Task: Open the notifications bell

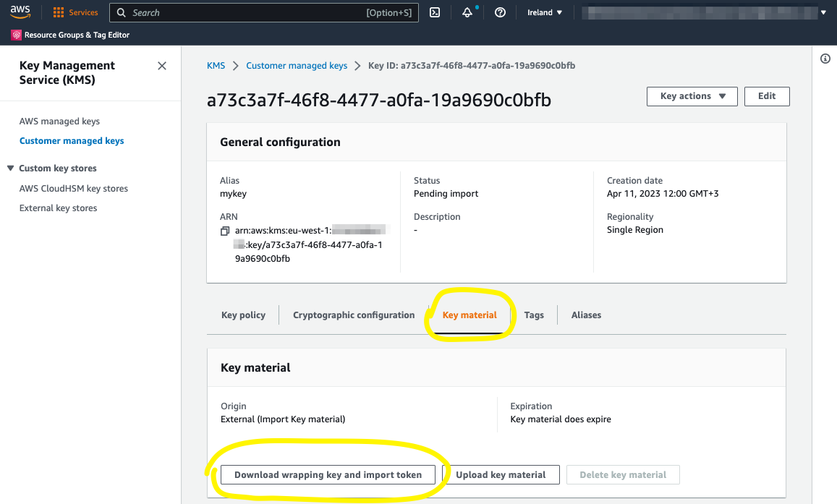Action: pyautogui.click(x=467, y=12)
